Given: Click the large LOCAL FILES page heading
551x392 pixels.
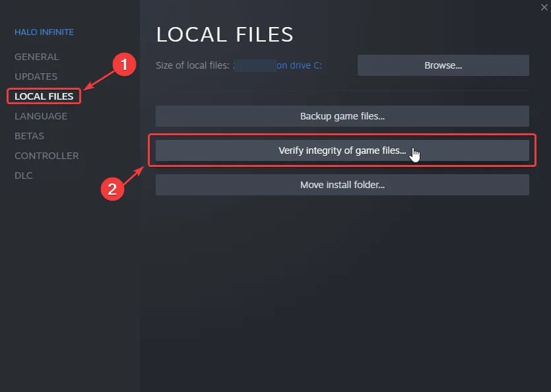Looking at the screenshot, I should (224, 34).
